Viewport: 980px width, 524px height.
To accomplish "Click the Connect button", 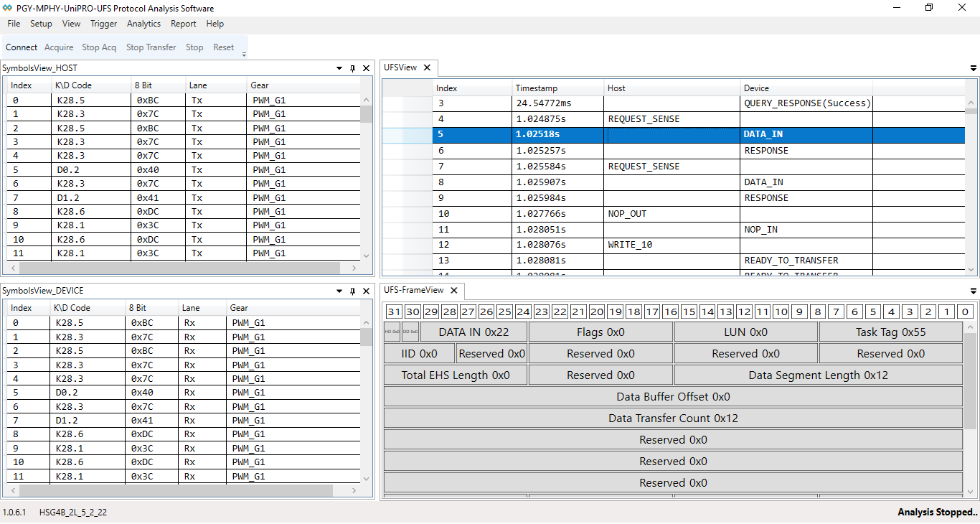I will point(21,47).
